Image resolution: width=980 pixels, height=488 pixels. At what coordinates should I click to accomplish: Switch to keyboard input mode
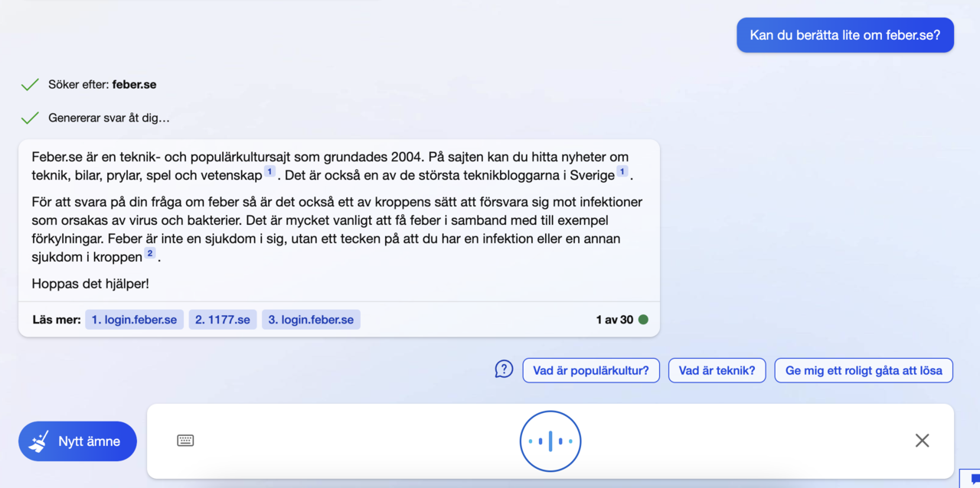[x=185, y=441]
